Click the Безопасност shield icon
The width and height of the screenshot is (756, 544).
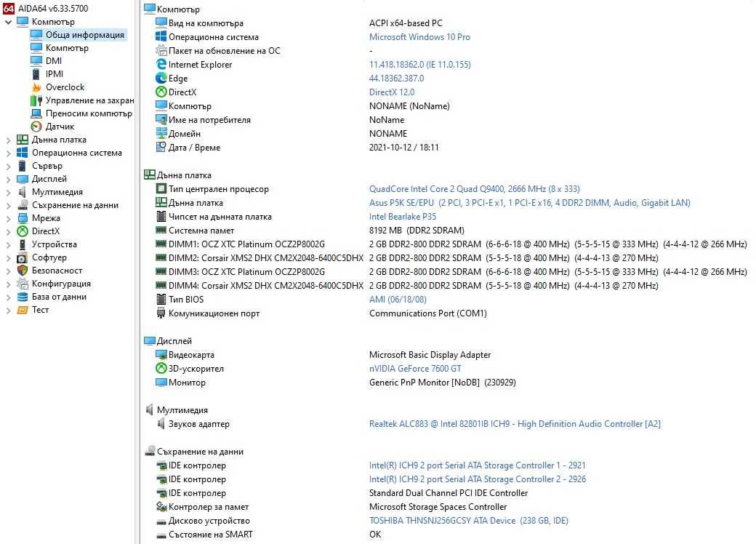(23, 271)
